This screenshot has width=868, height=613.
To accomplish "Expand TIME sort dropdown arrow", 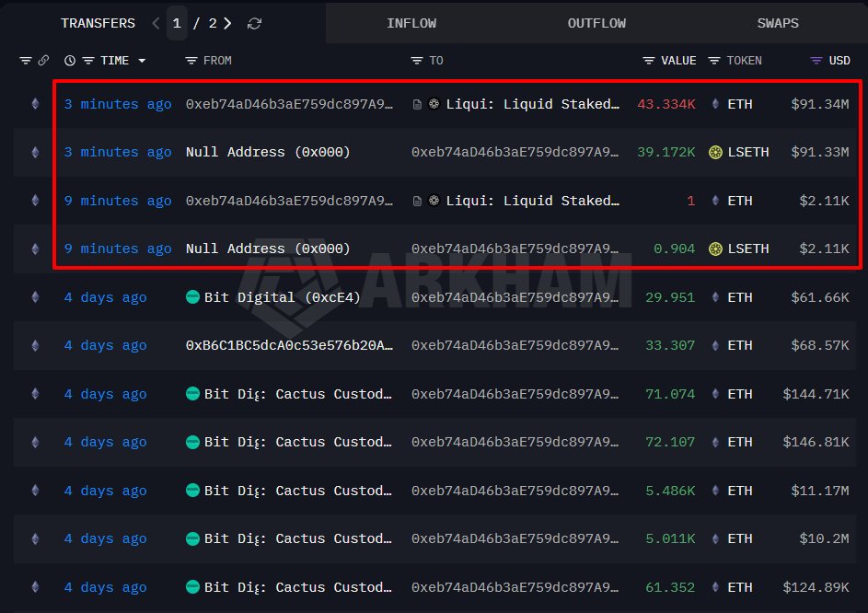I will [142, 61].
